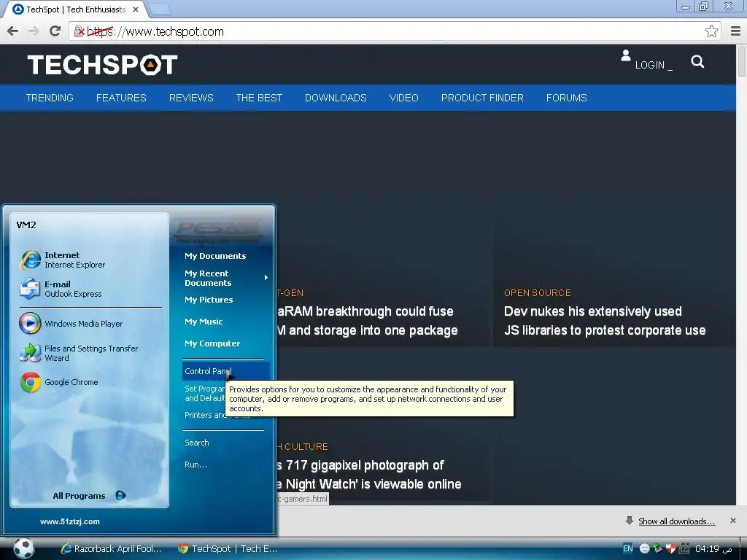This screenshot has height=560, width=747.
Task: Switch to TechSpot taskbar window
Action: point(228,548)
